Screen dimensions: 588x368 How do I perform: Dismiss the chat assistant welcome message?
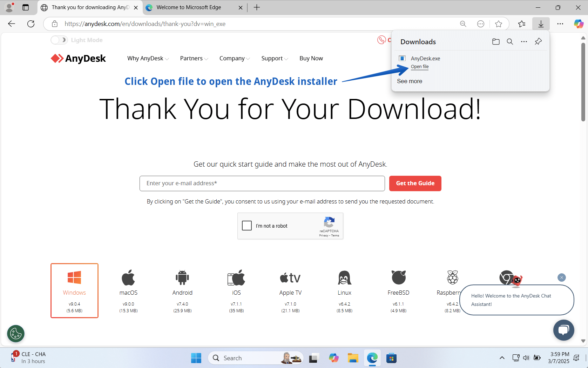pyautogui.click(x=562, y=277)
